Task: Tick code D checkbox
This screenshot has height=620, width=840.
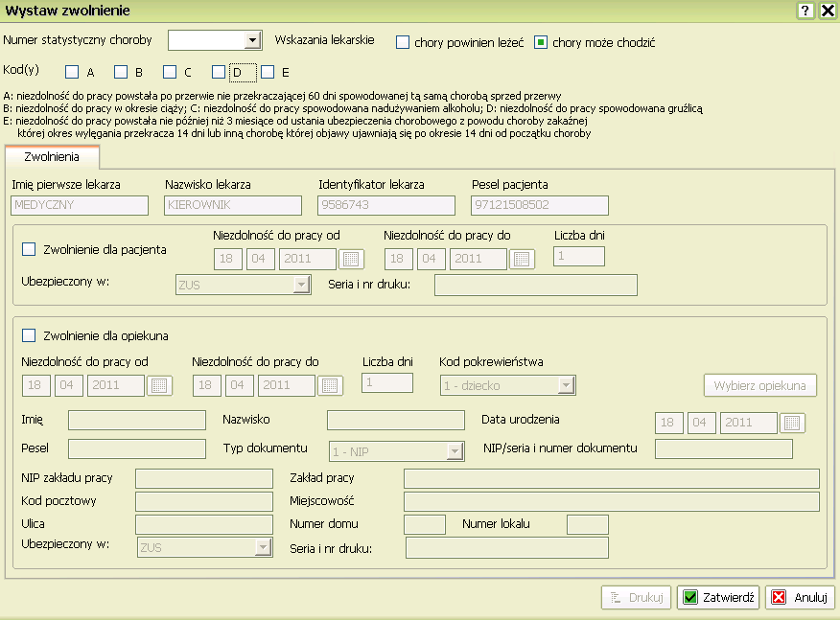Action: pos(218,72)
